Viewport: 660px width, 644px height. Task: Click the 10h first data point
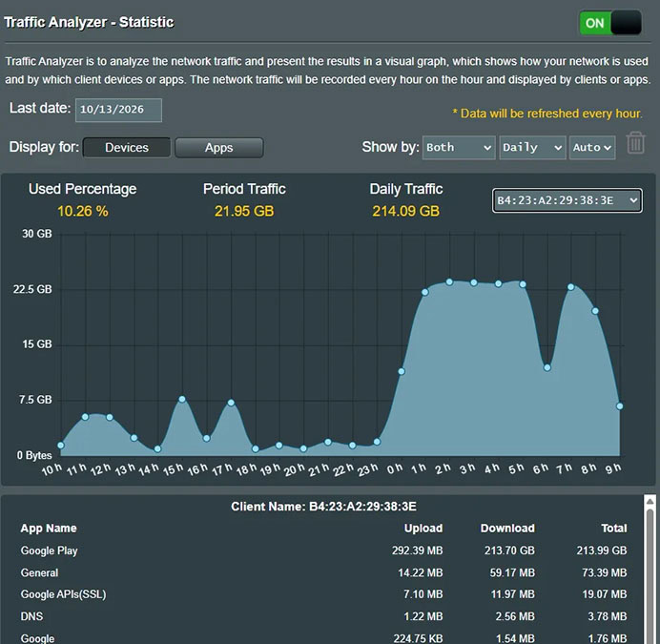pyautogui.click(x=61, y=446)
